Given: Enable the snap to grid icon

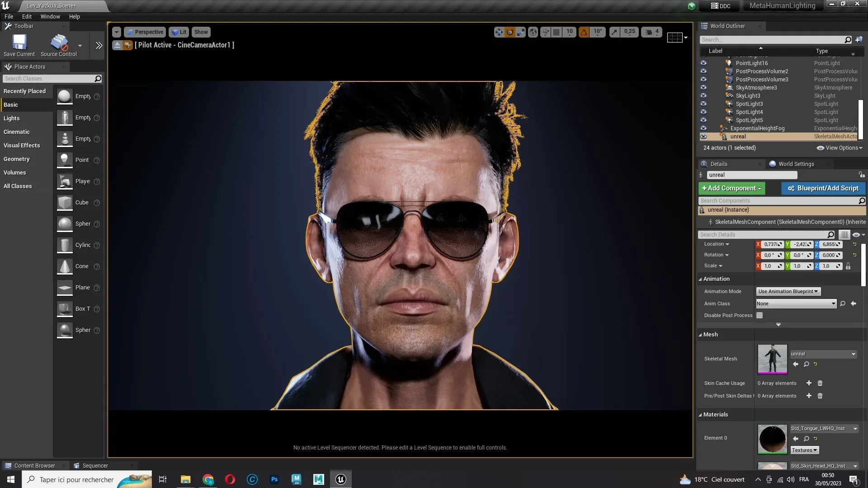Looking at the screenshot, I should pyautogui.click(x=556, y=32).
